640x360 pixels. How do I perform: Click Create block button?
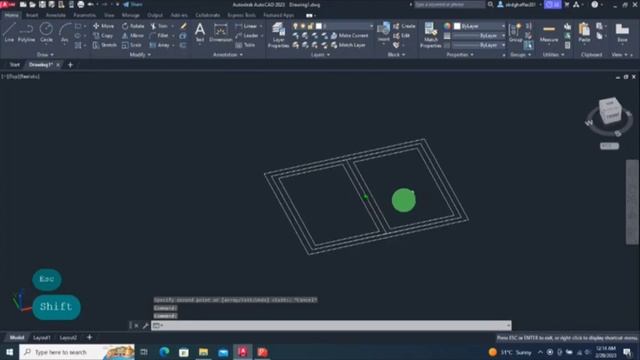404,26
